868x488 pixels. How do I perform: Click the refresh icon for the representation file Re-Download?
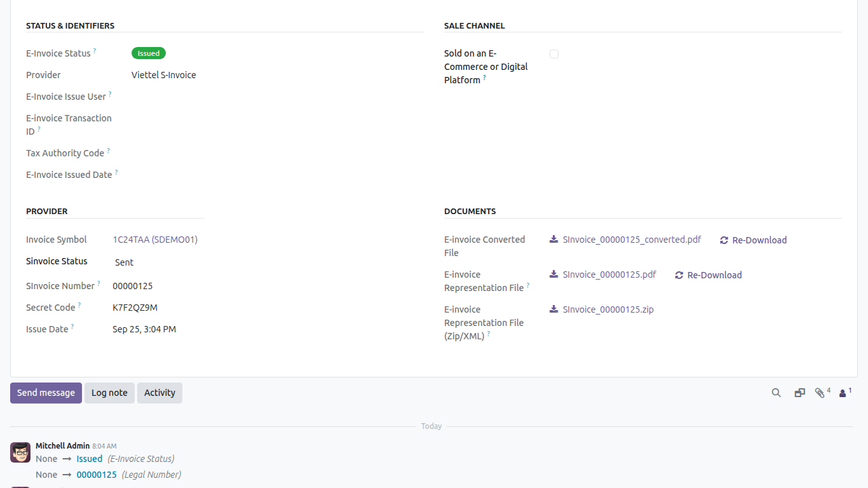tap(679, 275)
